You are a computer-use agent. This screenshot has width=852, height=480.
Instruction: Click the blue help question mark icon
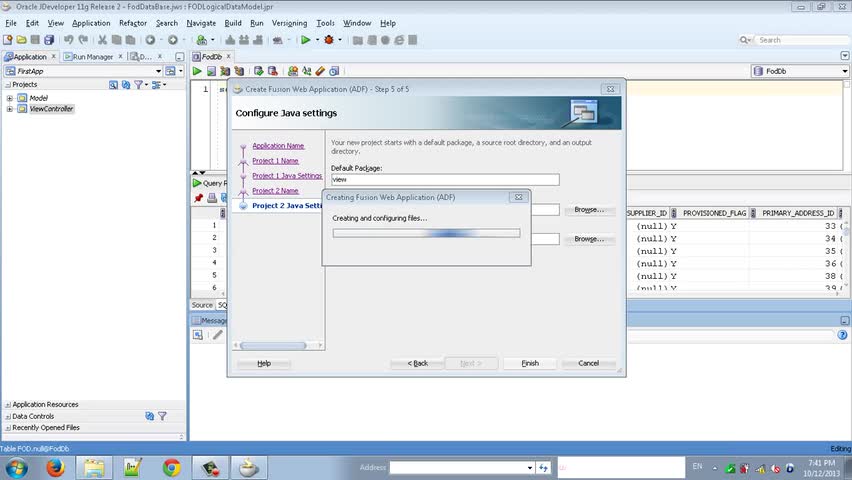[x=842, y=335]
